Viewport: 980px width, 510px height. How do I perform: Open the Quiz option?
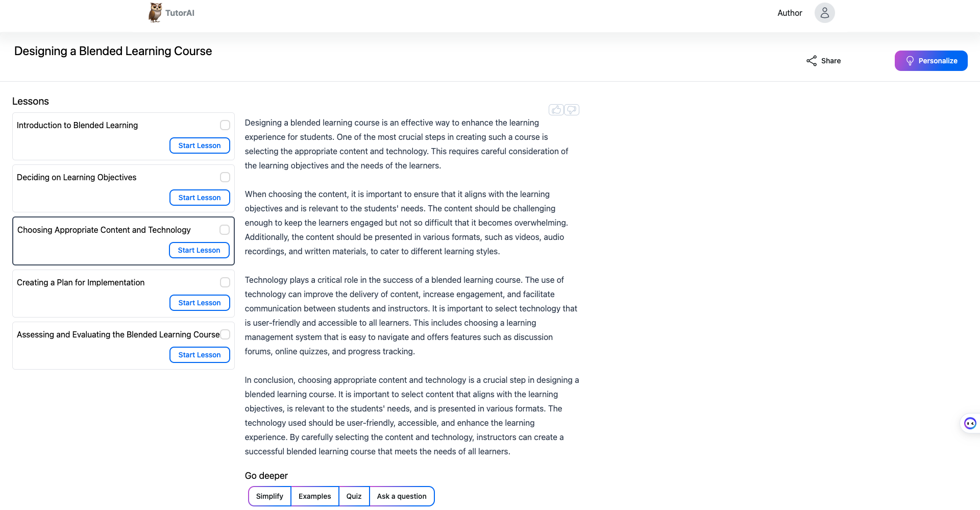354,496
